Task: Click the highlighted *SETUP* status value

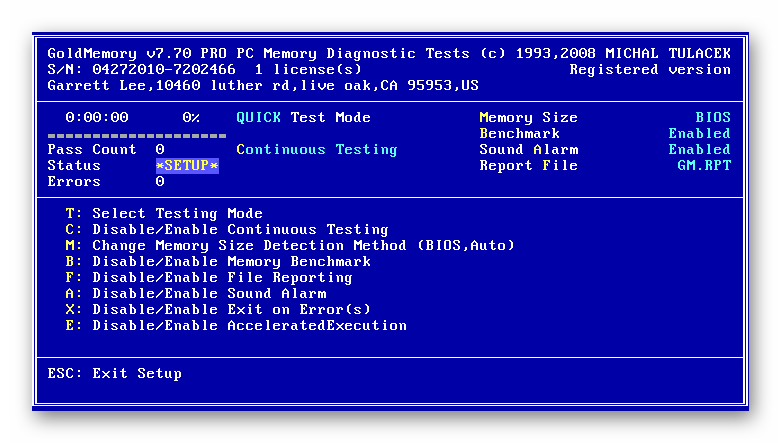Action: [187, 166]
